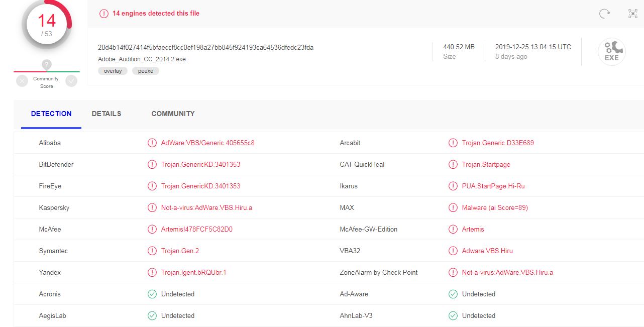Click the BitDefender detection warning icon
644x327 pixels.
[152, 164]
